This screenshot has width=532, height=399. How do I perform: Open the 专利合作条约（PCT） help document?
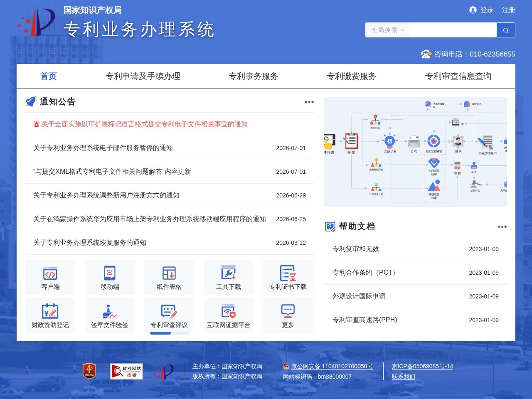[x=366, y=273]
